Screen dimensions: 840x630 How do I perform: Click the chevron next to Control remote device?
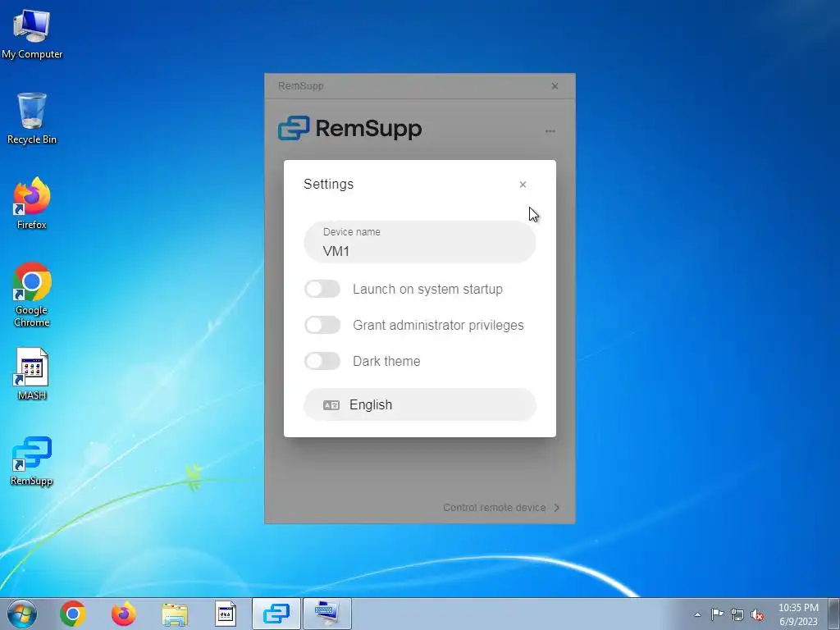[557, 507]
